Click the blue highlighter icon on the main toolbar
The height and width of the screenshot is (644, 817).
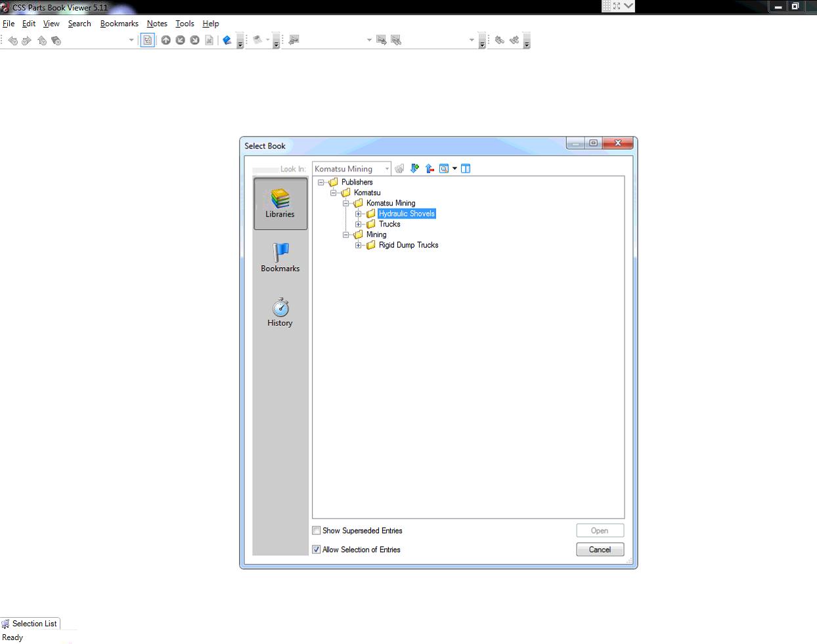coord(227,39)
